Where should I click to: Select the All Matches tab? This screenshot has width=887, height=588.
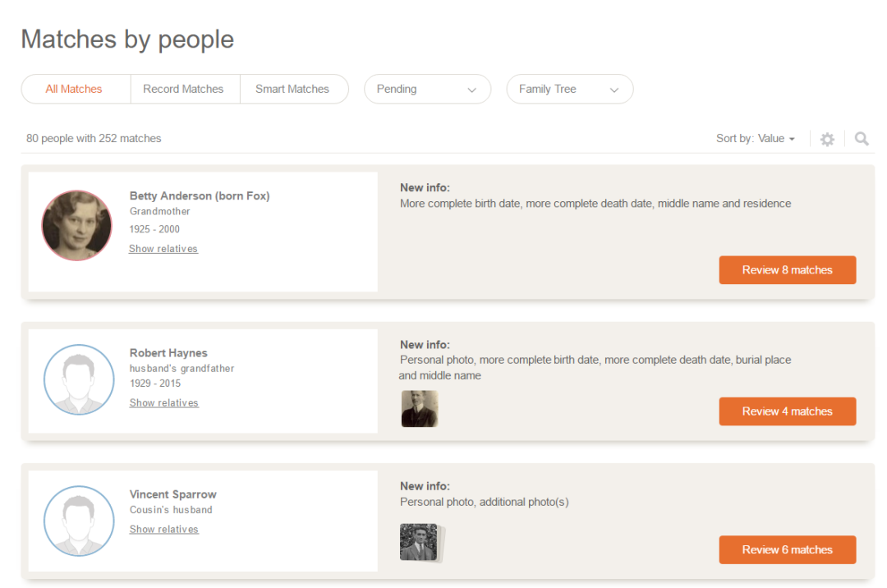pos(74,90)
